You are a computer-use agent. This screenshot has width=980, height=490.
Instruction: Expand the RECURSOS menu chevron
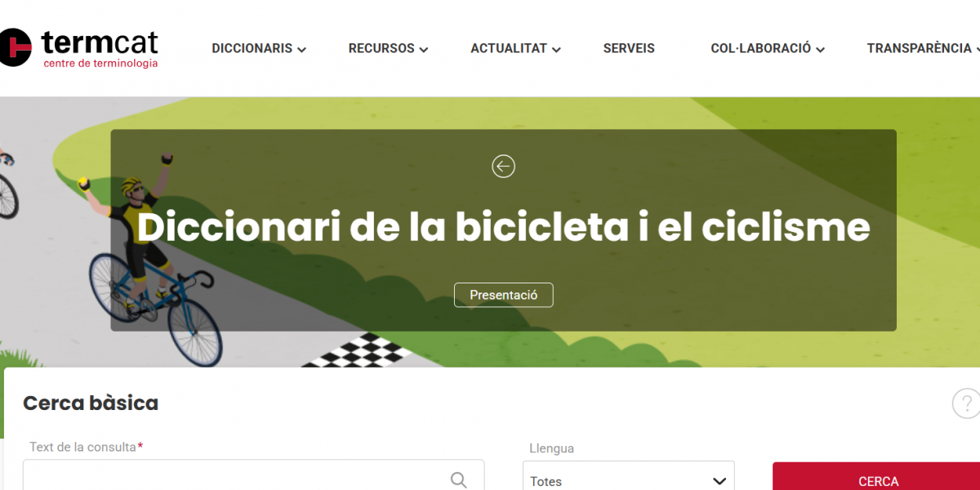click(424, 50)
